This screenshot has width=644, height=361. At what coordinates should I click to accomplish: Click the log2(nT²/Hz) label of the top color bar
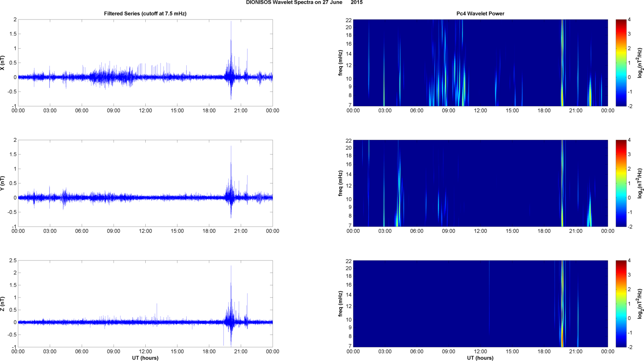tap(640, 63)
